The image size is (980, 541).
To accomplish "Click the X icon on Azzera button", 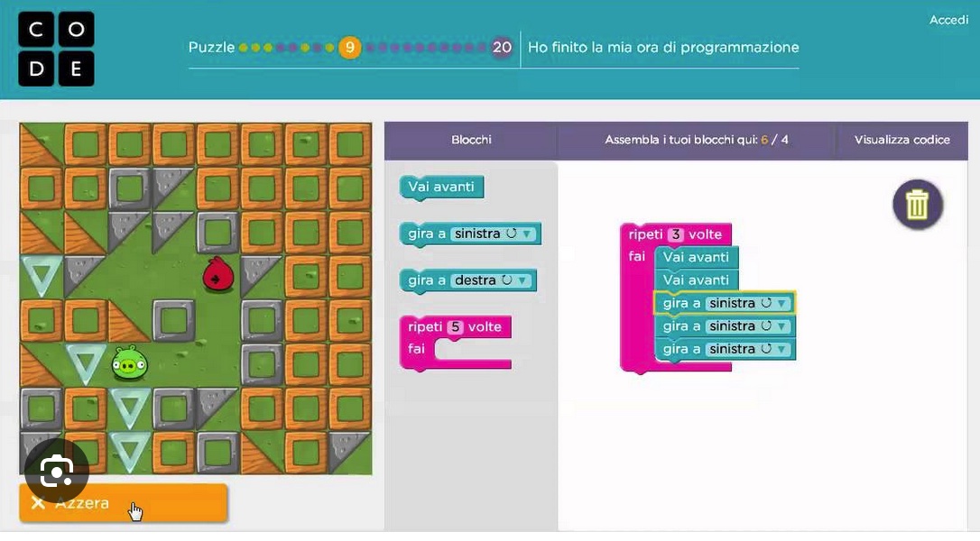I will click(38, 503).
